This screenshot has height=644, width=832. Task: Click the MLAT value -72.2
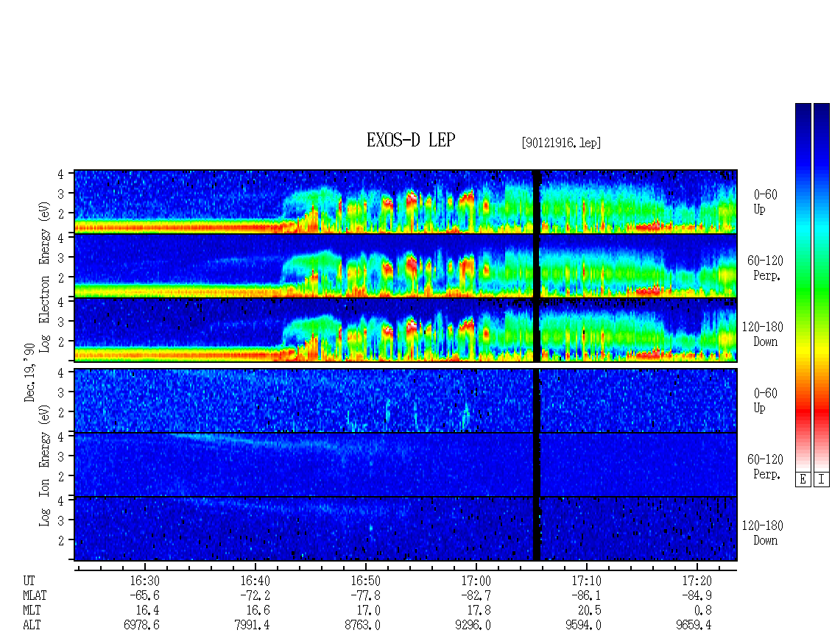(x=255, y=595)
